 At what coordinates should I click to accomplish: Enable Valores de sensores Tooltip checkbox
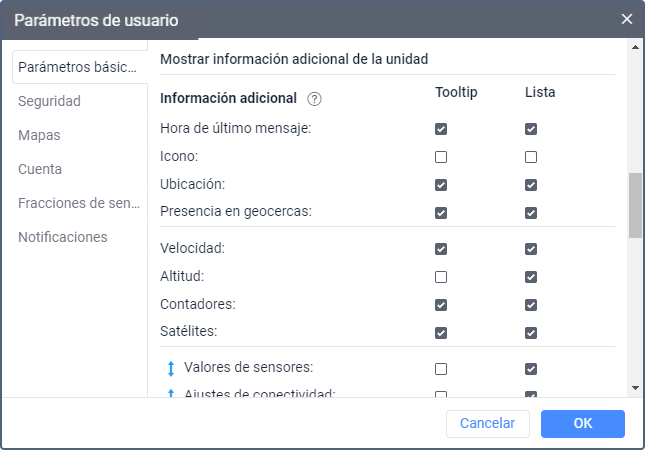coord(441,368)
